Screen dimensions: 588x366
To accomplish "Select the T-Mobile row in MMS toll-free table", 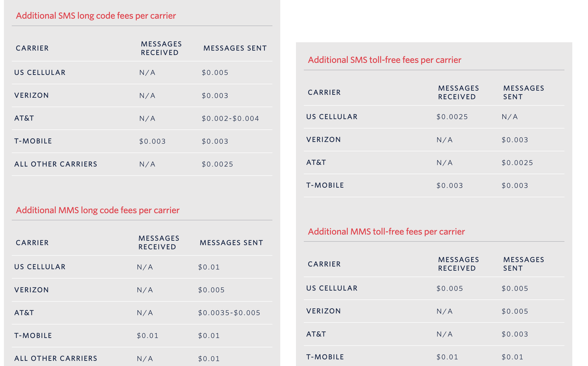I will [434, 357].
